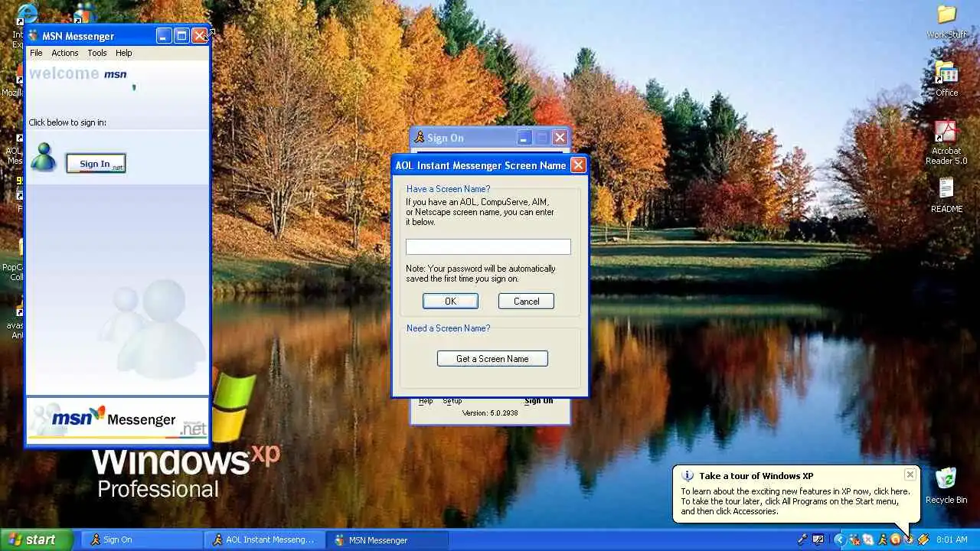Click the MSN Messenger Sign In button
Screen dimensions: 980x551
tap(96, 164)
